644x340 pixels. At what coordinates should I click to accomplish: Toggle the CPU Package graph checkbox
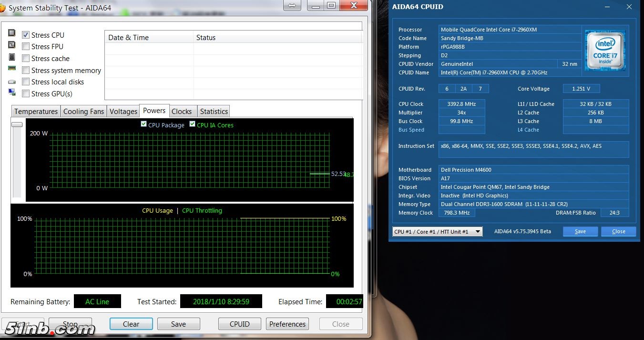click(144, 124)
